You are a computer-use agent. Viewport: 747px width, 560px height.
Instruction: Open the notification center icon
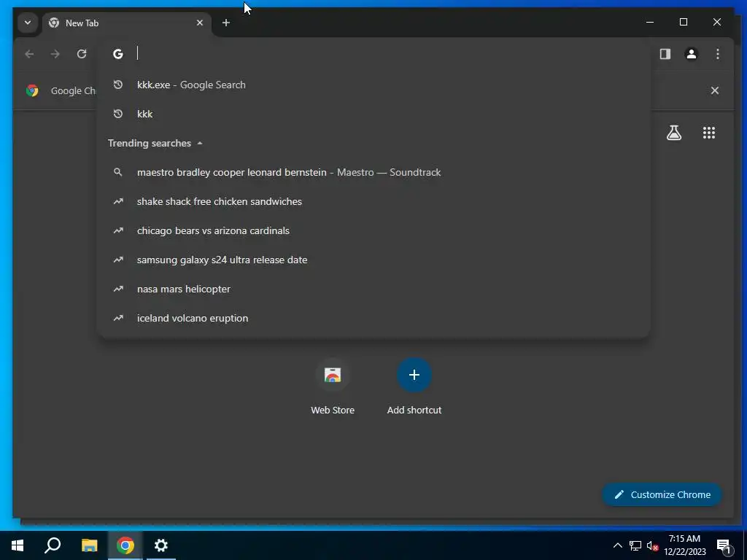click(724, 545)
